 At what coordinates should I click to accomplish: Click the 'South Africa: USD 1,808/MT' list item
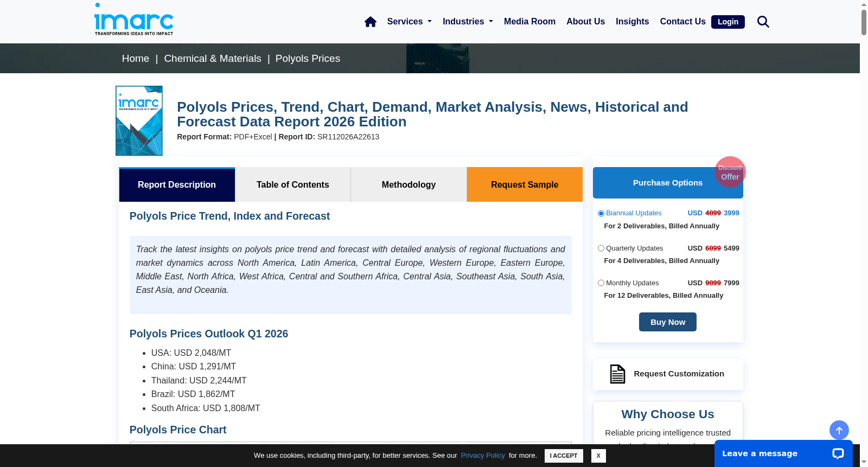point(206,408)
